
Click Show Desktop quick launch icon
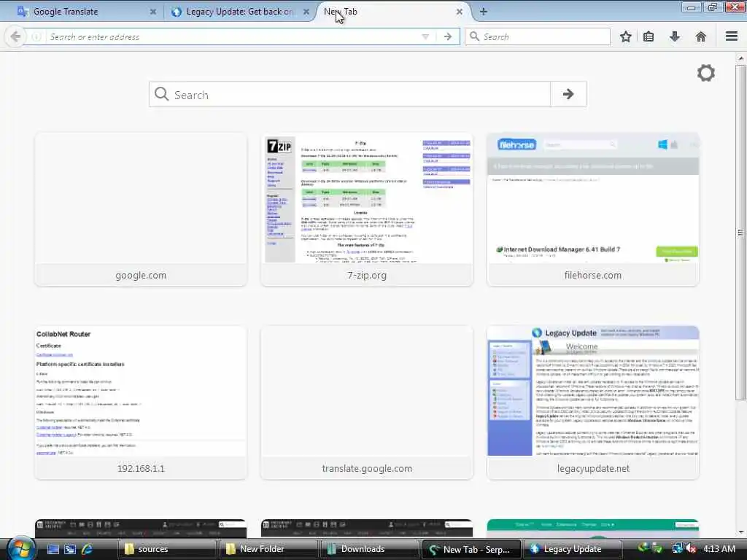coord(53,549)
